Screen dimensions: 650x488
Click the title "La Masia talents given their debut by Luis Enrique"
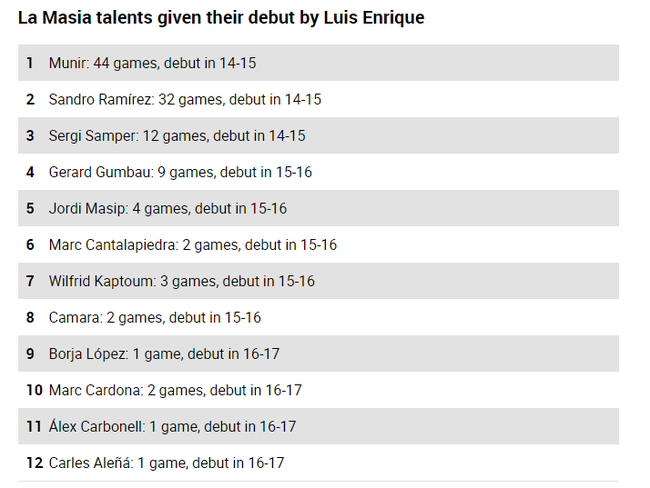[x=221, y=18]
